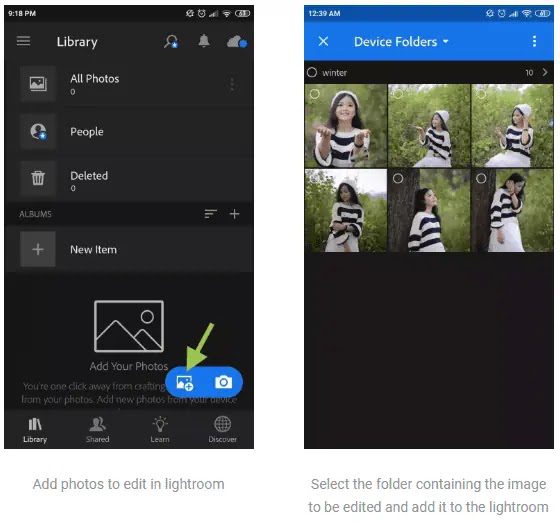Tap the add photos from device icon

point(185,383)
